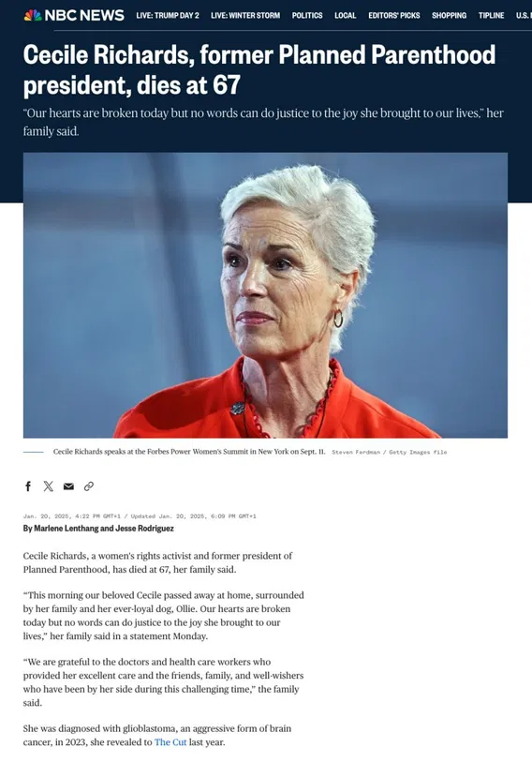Share article via Facebook icon
Image resolution: width=532 pixels, height=762 pixels.
[28, 486]
